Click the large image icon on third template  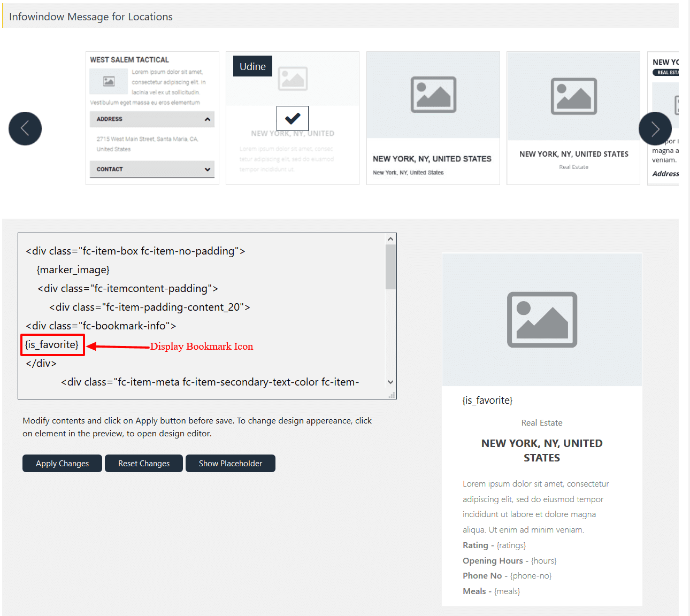(433, 95)
